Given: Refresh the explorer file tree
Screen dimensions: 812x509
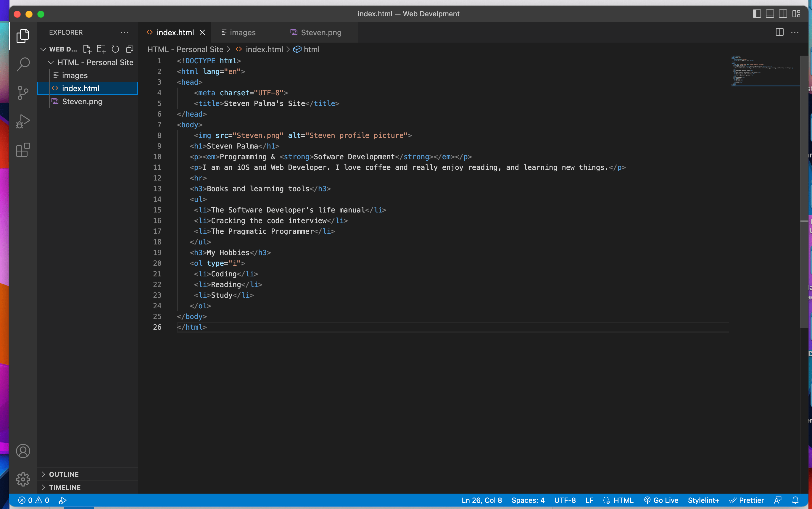Looking at the screenshot, I should pos(115,49).
